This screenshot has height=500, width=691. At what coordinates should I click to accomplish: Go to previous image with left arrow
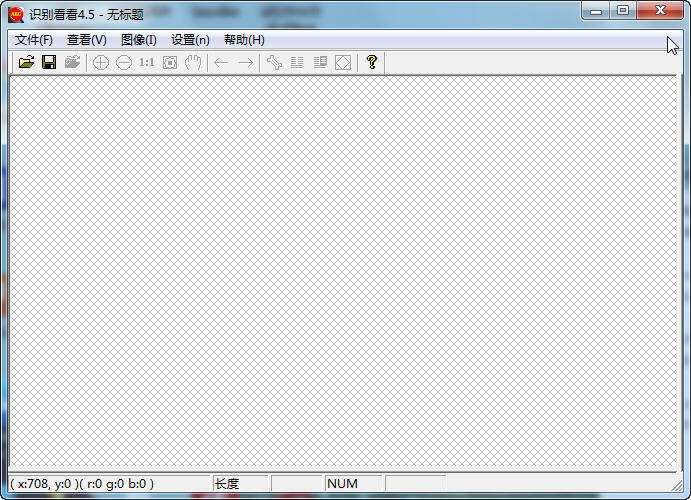(x=221, y=63)
